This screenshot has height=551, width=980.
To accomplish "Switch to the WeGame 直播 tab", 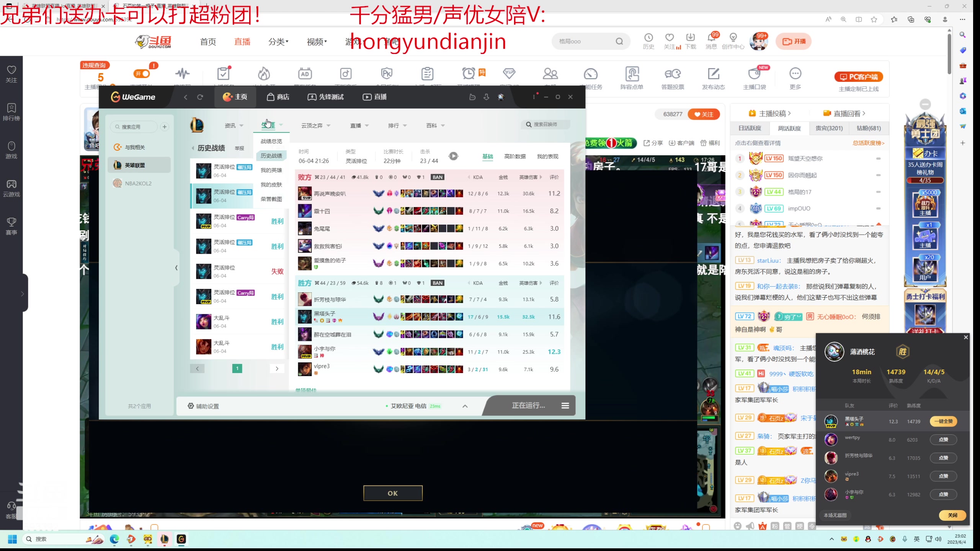I will 374,97.
